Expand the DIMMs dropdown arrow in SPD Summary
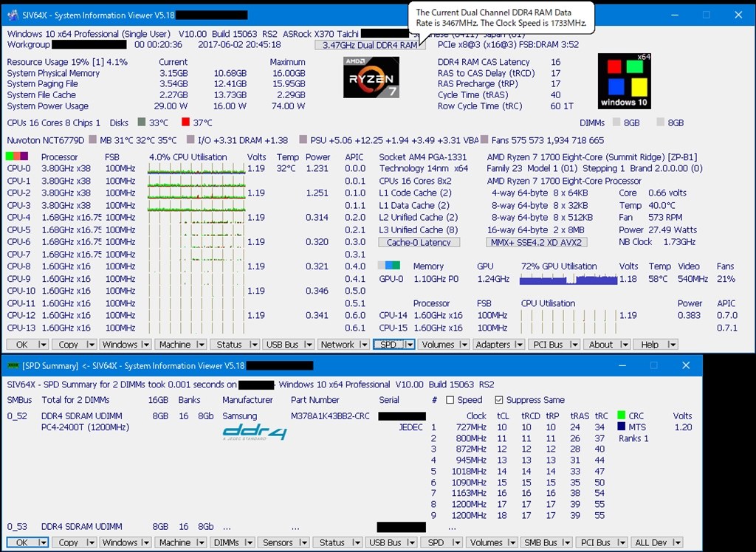Screen dimensions: 756x552 [250, 542]
